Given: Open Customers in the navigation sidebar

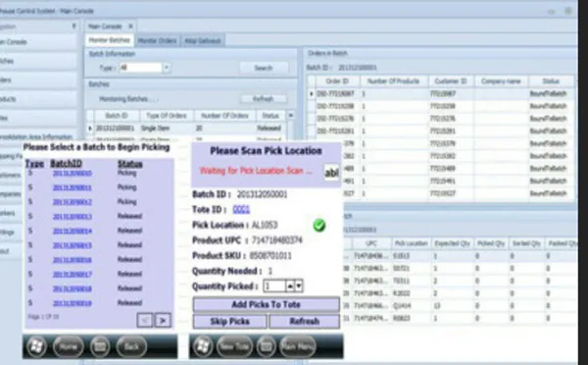Looking at the screenshot, I should click(11, 175).
